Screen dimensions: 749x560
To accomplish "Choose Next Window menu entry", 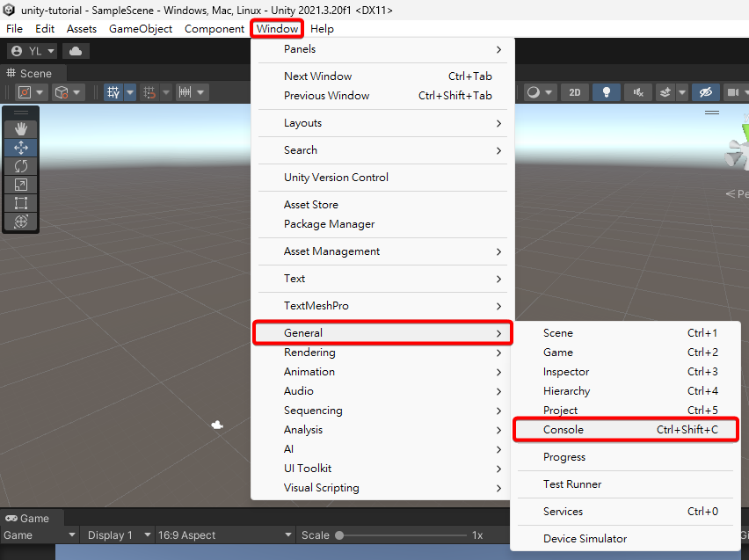I will [x=382, y=76].
